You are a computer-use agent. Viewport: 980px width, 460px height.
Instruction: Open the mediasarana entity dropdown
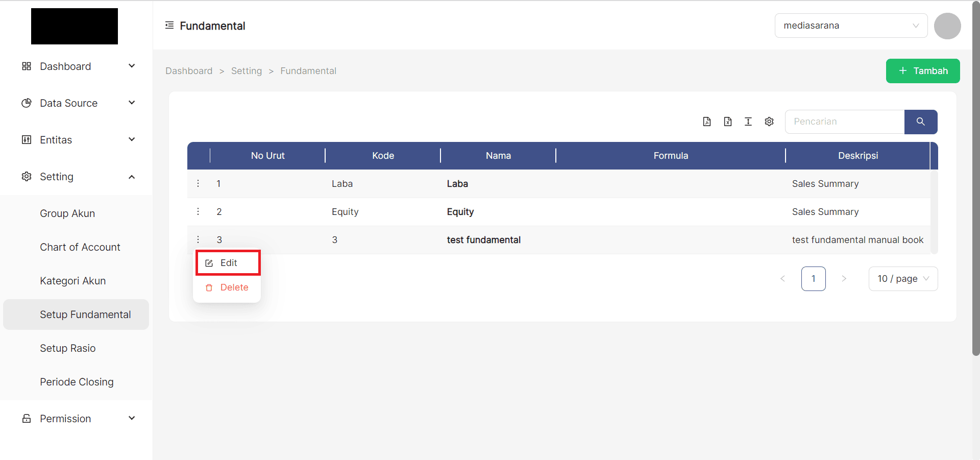coord(850,26)
